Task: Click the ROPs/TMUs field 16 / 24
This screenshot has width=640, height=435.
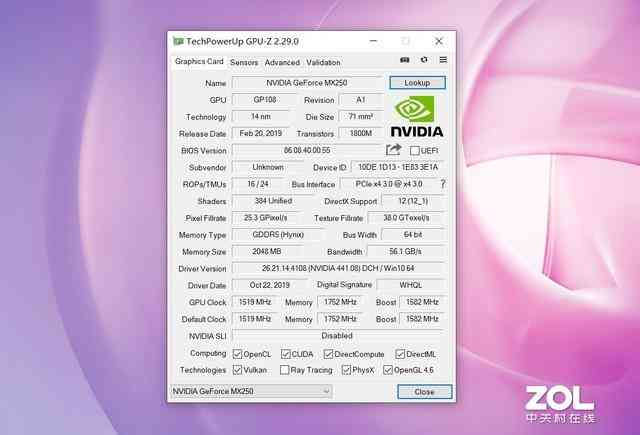Action: [x=258, y=184]
